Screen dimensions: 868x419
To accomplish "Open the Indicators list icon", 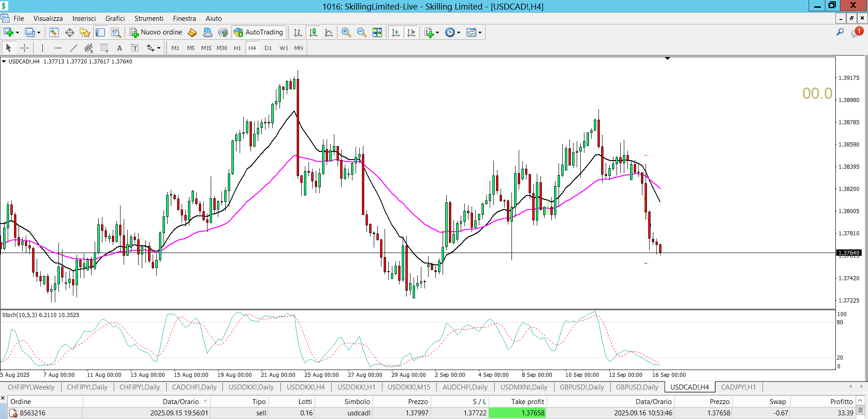I will click(429, 32).
